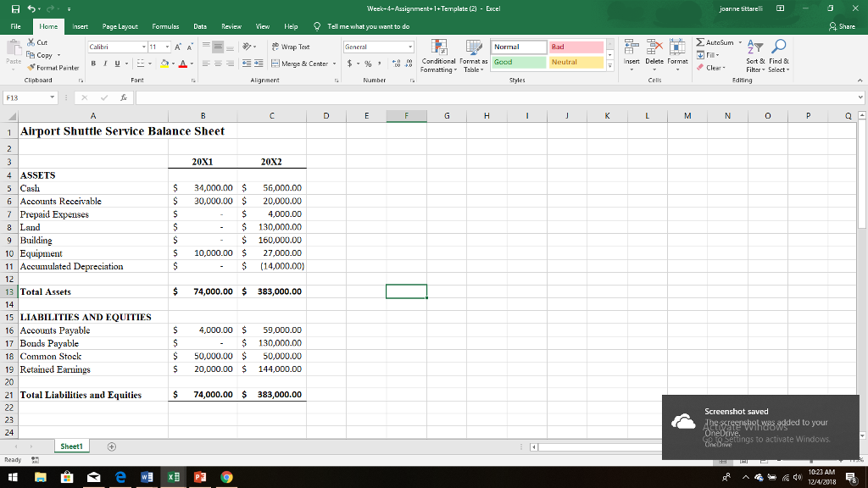
Task: Switch to the Page Layout tab
Action: pos(120,26)
